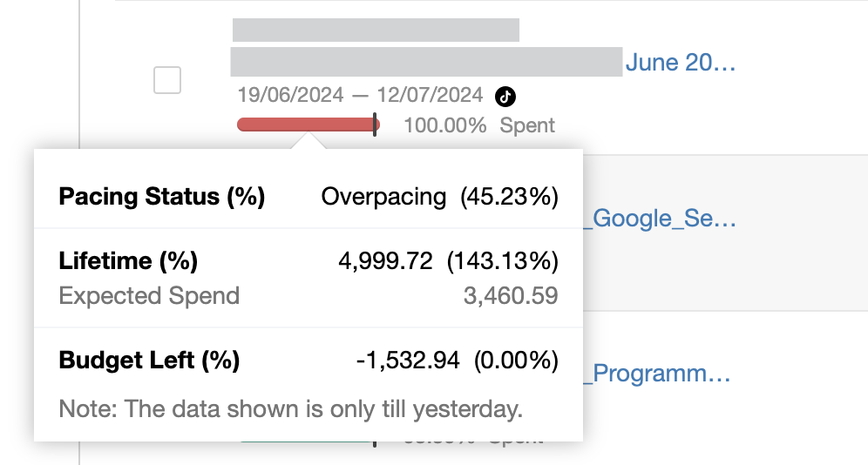Click the 'Lifetime (%)' label
The width and height of the screenshot is (868, 465).
coord(128,260)
